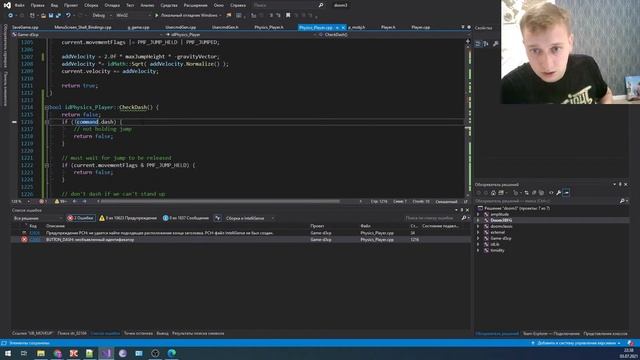Open the Отладка menu
Screen dimensions: 640x360
112,5
